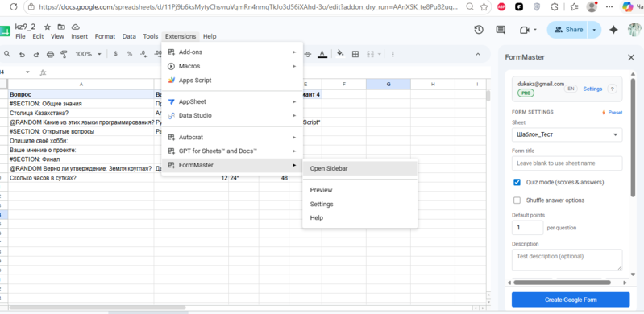The height and width of the screenshot is (314, 644).
Task: Open Apps Script from Extensions menu
Action: click(231, 81)
